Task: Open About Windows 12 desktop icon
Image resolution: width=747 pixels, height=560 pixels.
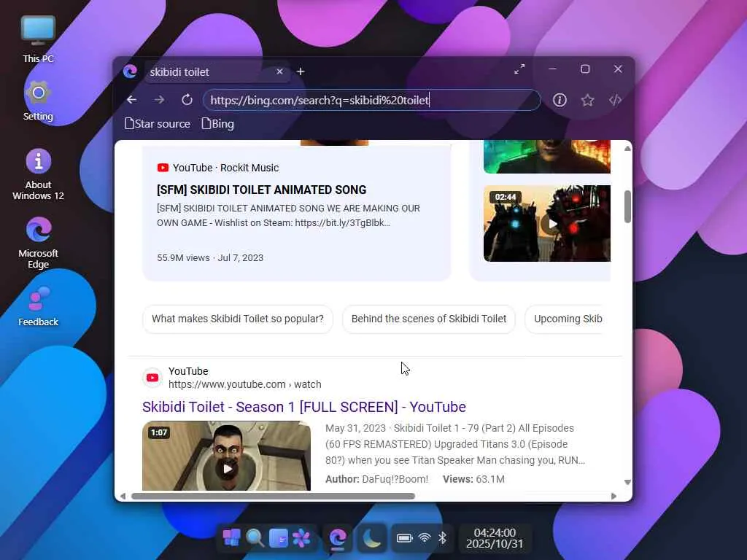Action: pos(38,174)
